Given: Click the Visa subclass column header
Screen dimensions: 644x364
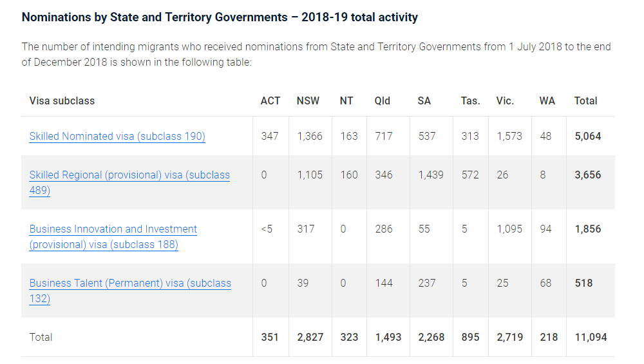Looking at the screenshot, I should (62, 101).
